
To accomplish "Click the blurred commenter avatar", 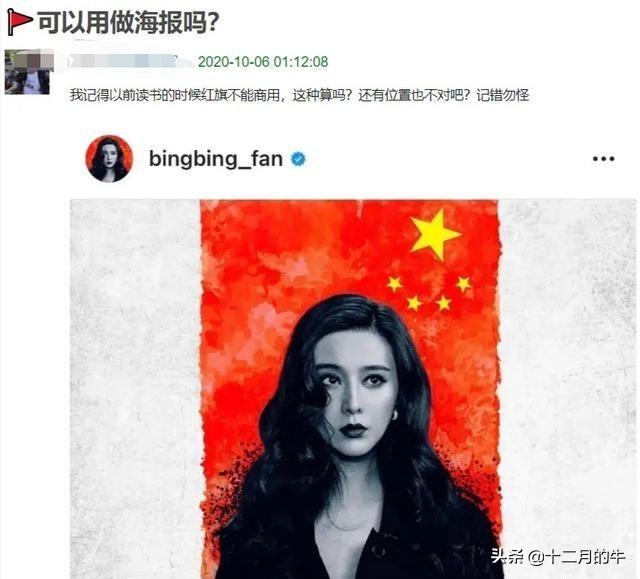I will coord(29,72).
